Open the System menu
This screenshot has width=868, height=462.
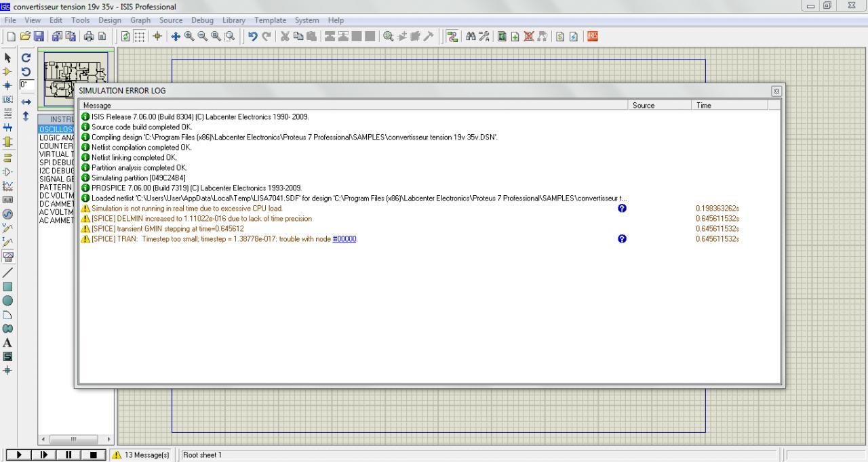pos(307,20)
